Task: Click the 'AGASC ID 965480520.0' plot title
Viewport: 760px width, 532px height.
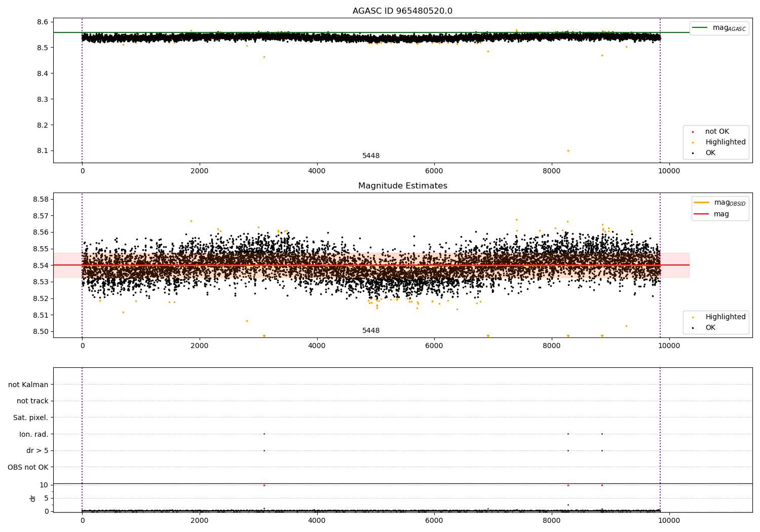Action: 402,11
